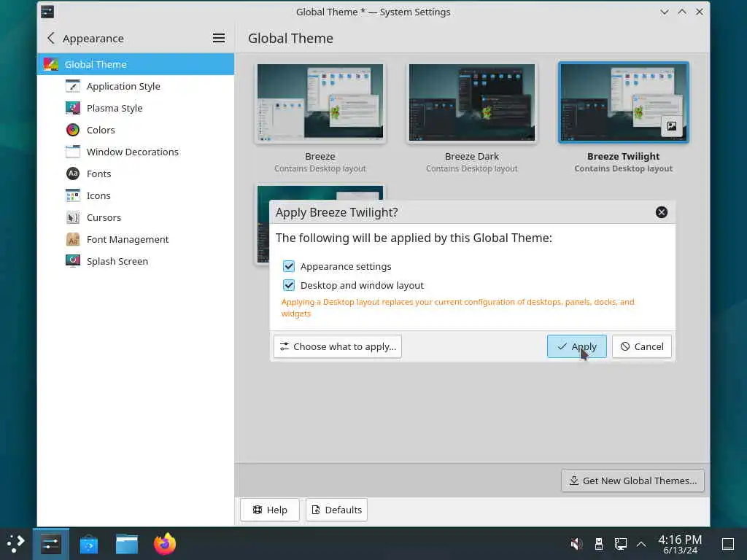
Task: Click the Breeze Twilight theme name
Action: tap(623, 156)
